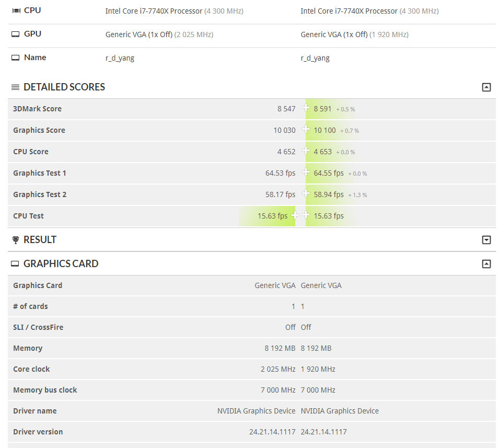Select the Driver version row label
This screenshot has width=498, height=448.
(x=38, y=432)
